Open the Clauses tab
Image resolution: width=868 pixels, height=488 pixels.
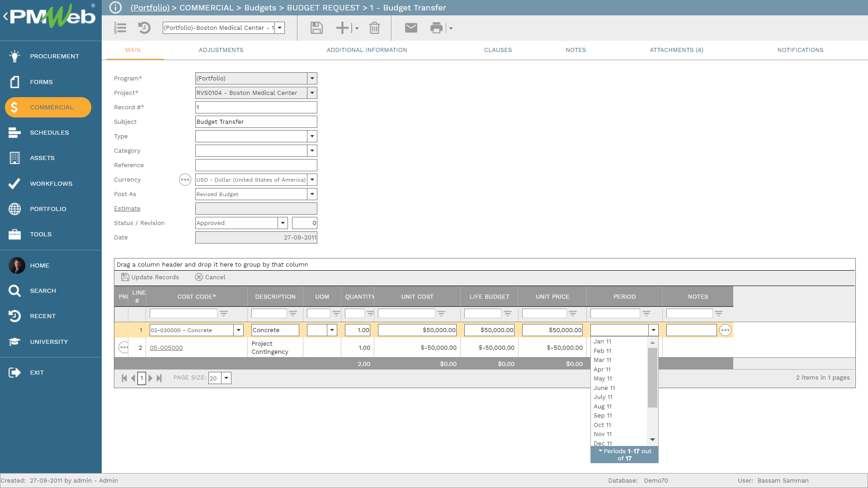click(498, 50)
